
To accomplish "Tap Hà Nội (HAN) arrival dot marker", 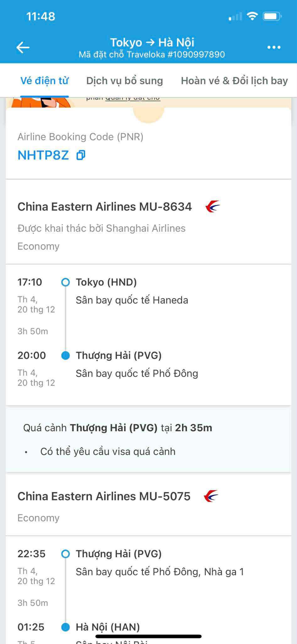I will click(66, 627).
